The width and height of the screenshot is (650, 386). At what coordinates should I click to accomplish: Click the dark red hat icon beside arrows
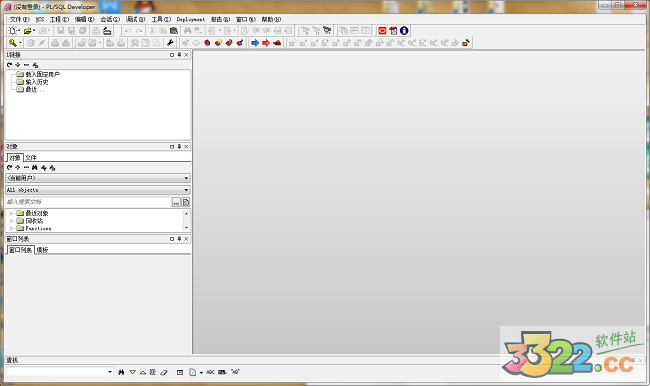[x=277, y=43]
